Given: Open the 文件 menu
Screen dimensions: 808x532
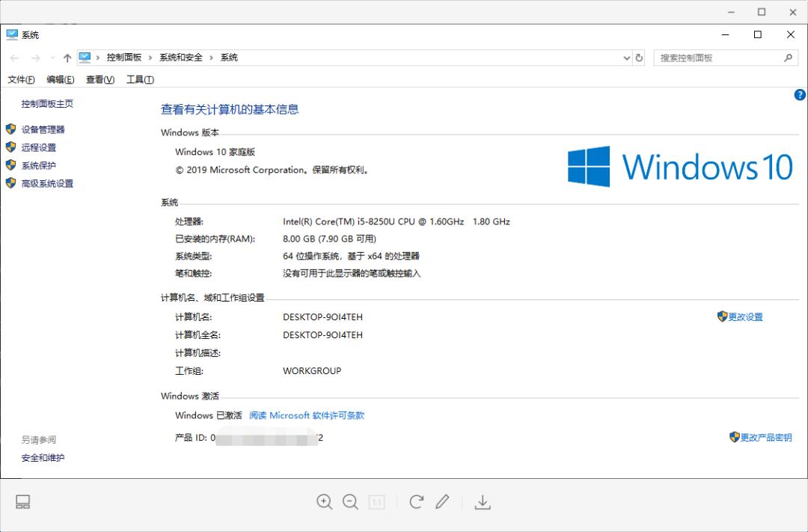Looking at the screenshot, I should coord(21,79).
